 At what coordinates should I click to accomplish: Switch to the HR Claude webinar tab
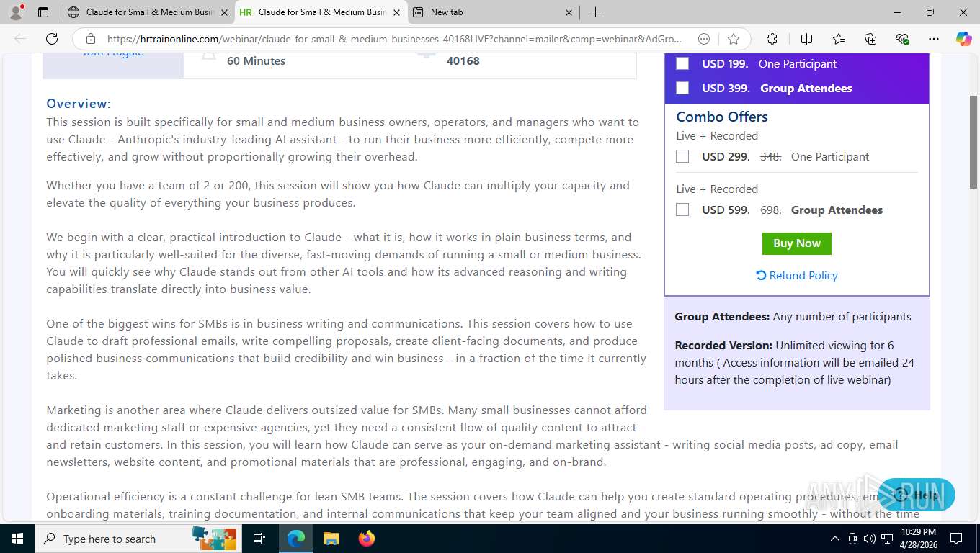[x=321, y=12]
